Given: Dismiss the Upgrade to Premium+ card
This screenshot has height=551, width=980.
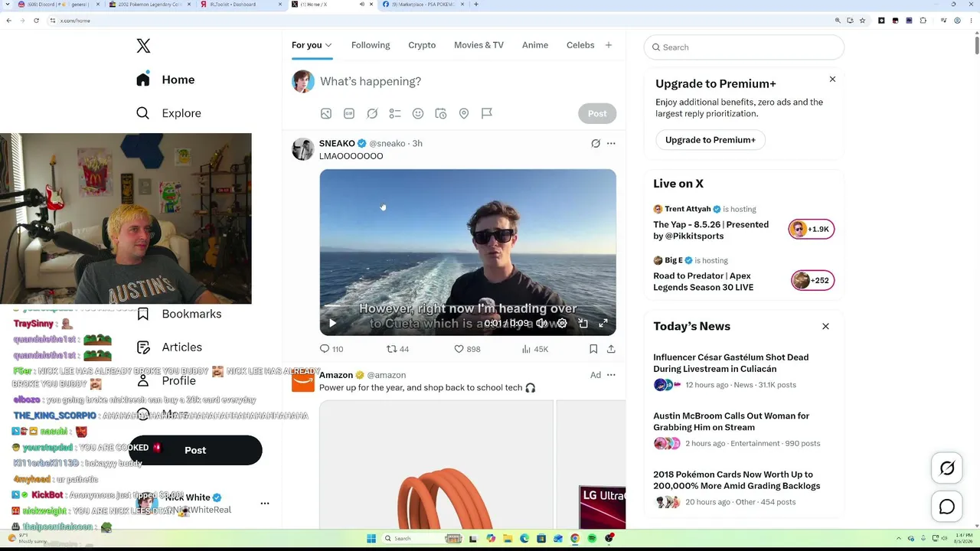Looking at the screenshot, I should [x=832, y=80].
